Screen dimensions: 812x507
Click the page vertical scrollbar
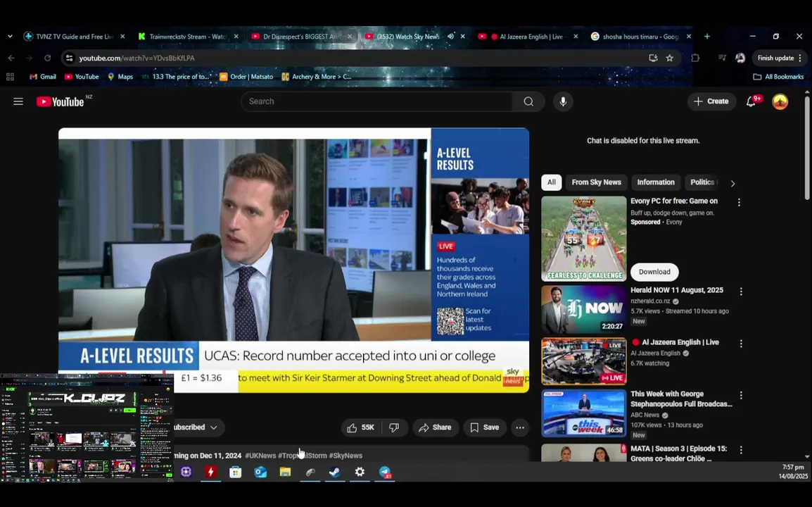coord(807,148)
